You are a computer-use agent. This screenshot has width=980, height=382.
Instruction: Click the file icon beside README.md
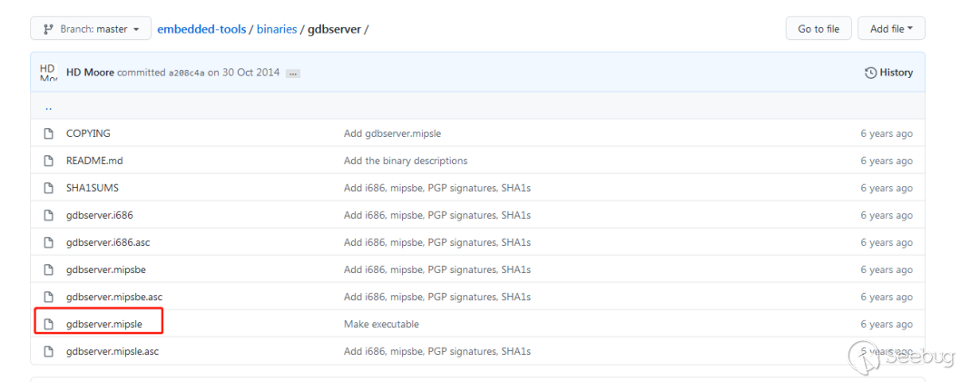tap(49, 161)
